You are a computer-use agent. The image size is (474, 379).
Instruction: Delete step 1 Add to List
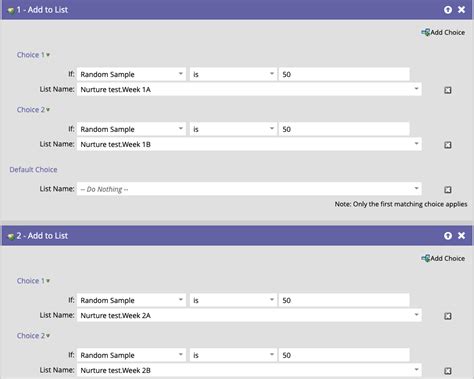point(461,10)
